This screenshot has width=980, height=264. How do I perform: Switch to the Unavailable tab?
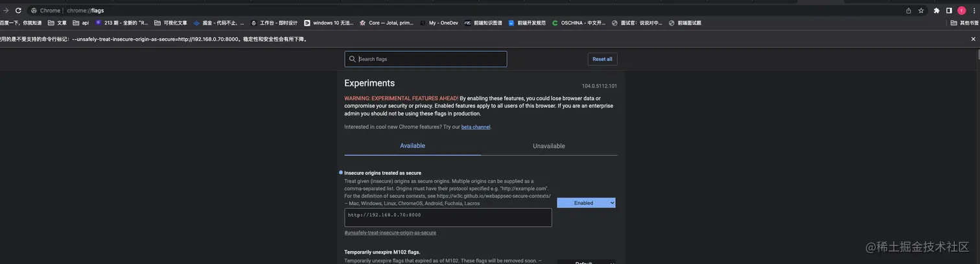click(x=549, y=146)
